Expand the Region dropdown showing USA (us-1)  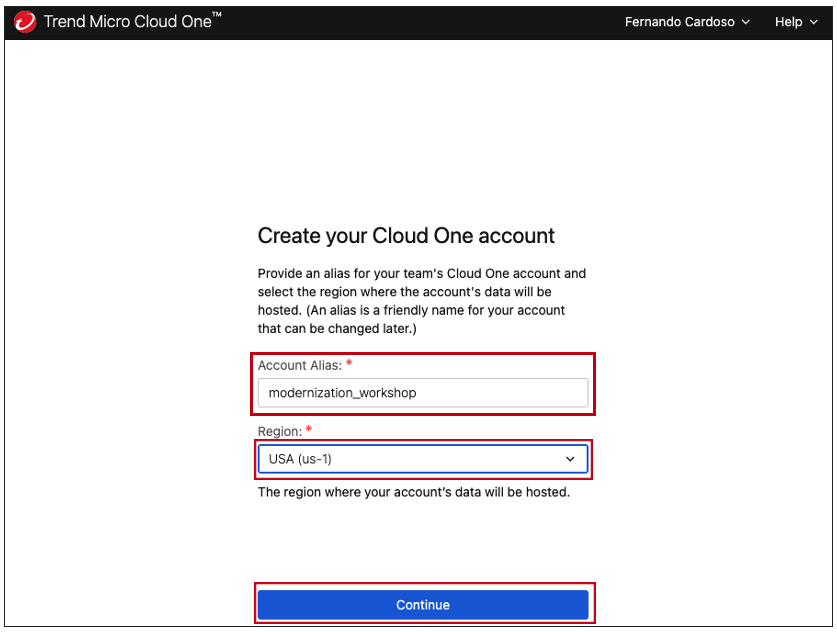click(423, 459)
